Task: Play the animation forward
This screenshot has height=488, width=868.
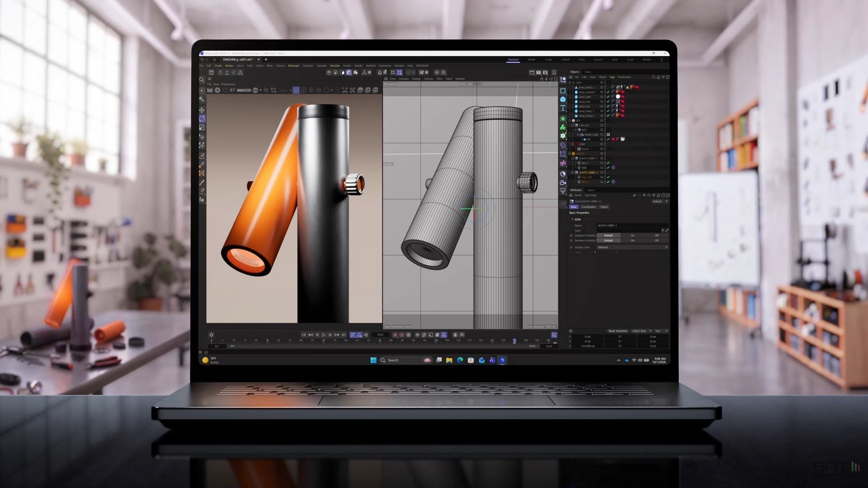Action: tap(324, 335)
